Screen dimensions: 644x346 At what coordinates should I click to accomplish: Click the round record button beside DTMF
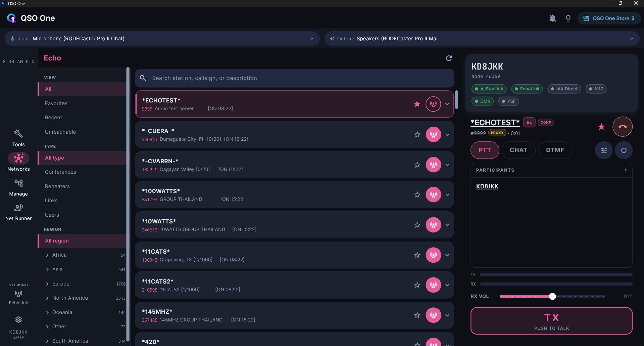(x=624, y=150)
